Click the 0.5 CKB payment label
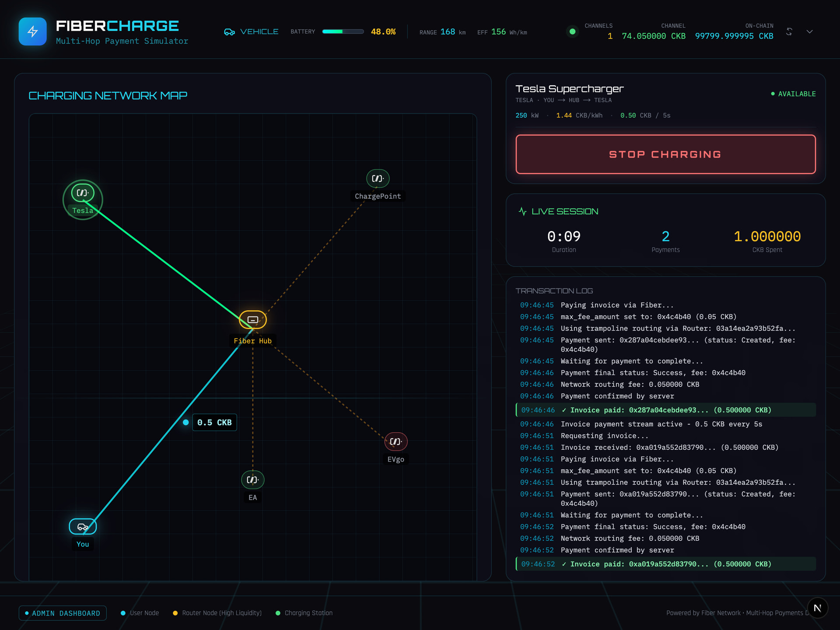 click(x=214, y=423)
